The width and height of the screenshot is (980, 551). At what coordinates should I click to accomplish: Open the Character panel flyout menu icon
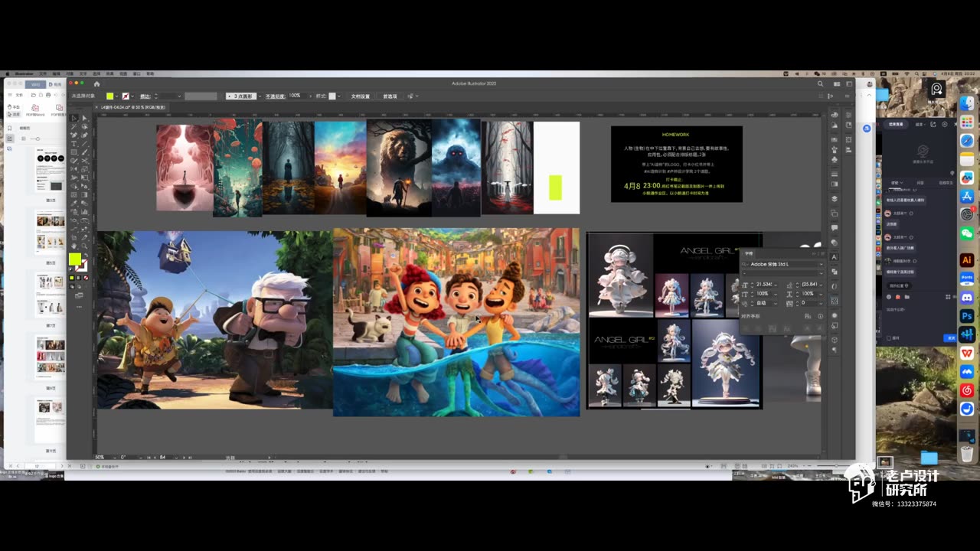tap(821, 253)
